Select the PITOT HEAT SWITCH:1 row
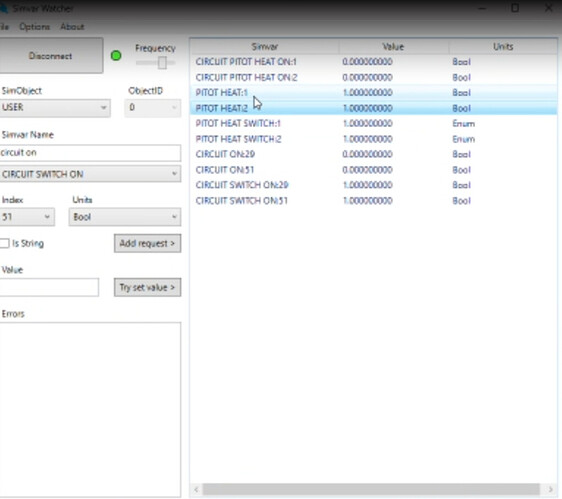Screen dimensions: 562x499 (x=373, y=124)
